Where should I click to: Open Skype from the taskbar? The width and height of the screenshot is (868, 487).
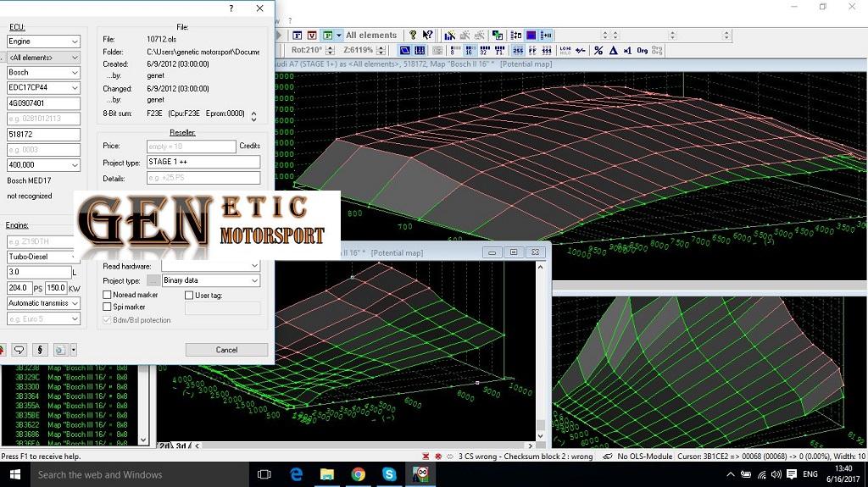tap(389, 474)
